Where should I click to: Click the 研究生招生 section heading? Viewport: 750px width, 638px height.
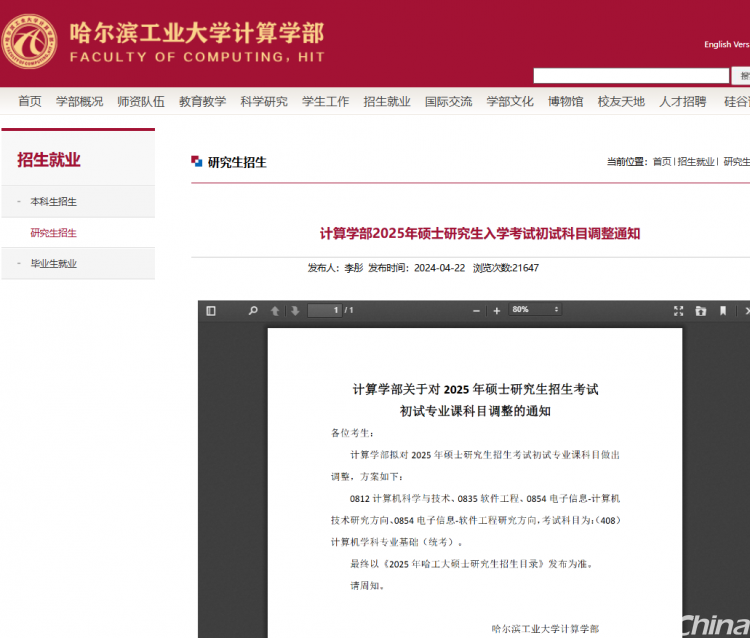coord(237,163)
